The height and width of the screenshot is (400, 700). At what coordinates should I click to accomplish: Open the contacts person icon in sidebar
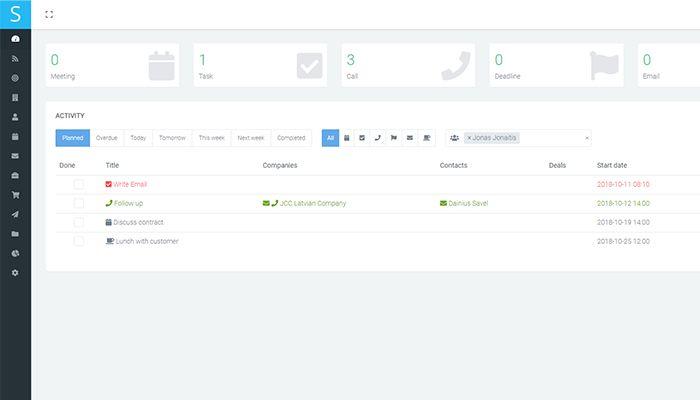(15, 117)
